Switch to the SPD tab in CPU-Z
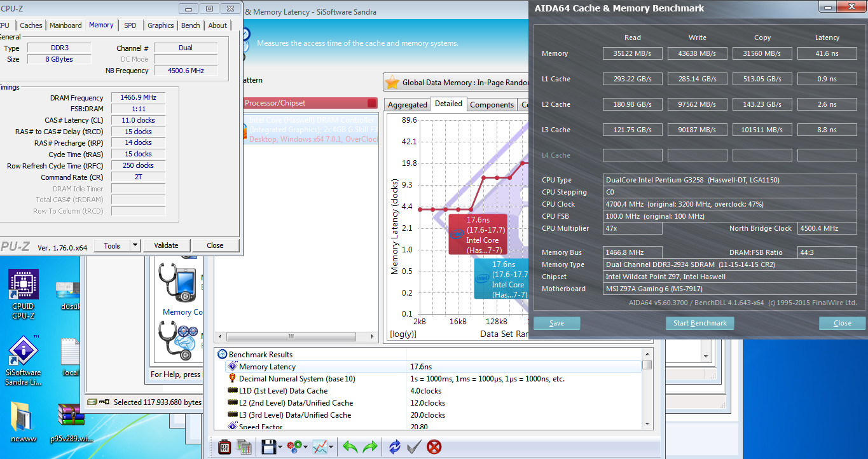 point(130,25)
